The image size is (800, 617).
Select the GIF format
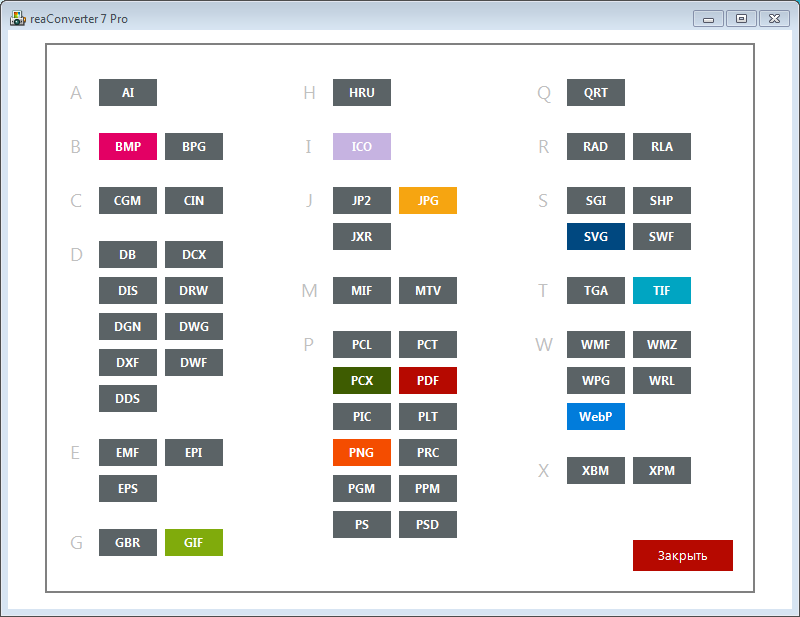point(193,542)
